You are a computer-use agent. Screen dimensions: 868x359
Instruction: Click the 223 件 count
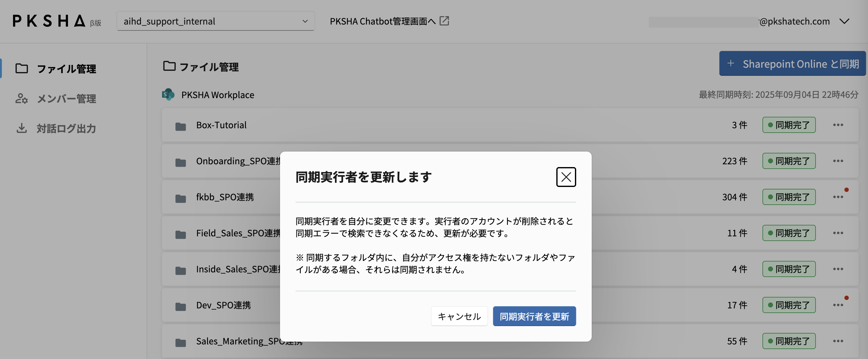[x=735, y=161]
